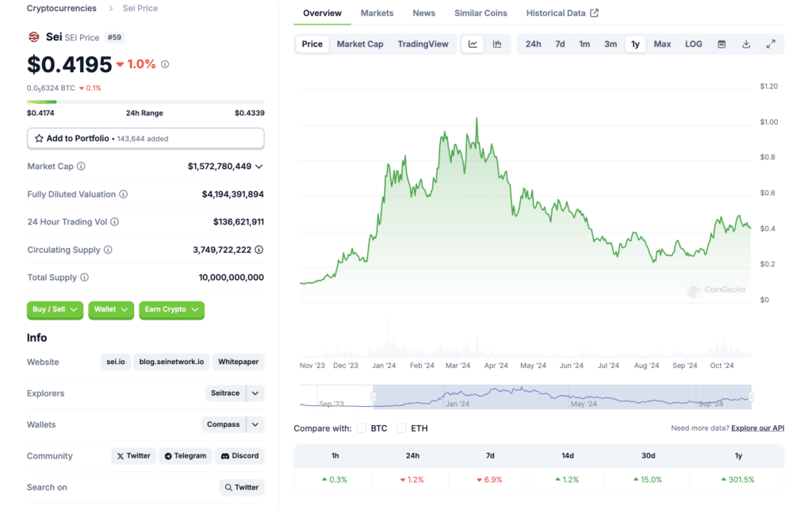Set chart range to 7d
The image size is (812, 510).
click(560, 44)
